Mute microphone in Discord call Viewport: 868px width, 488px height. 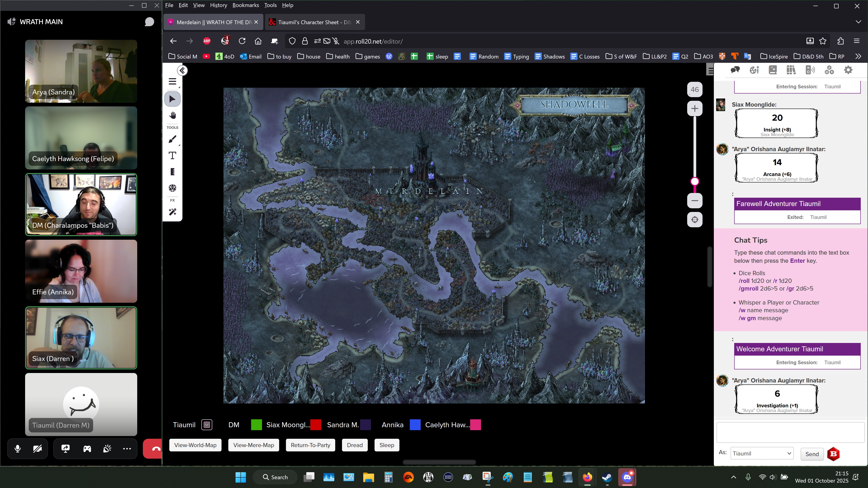(x=18, y=449)
